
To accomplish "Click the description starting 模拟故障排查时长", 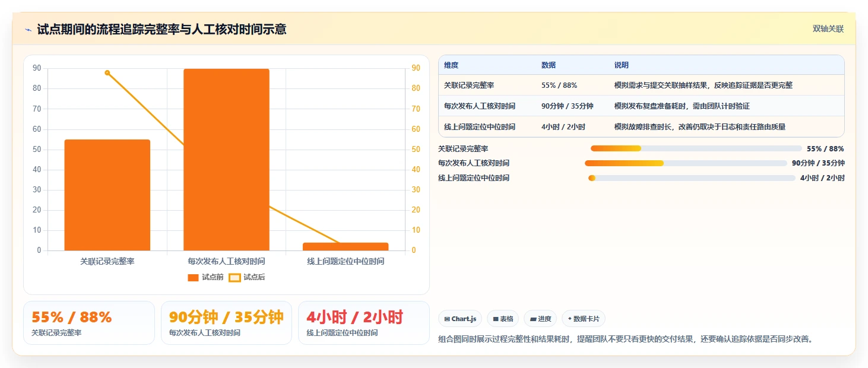I will point(700,127).
